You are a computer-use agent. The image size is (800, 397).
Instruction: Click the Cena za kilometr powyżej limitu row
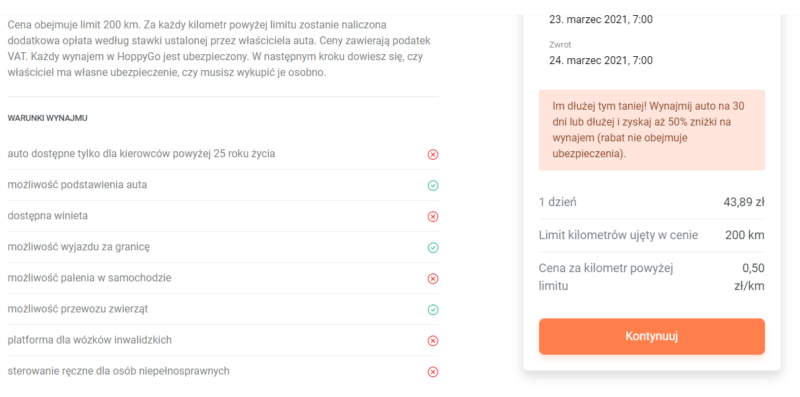coord(652,277)
